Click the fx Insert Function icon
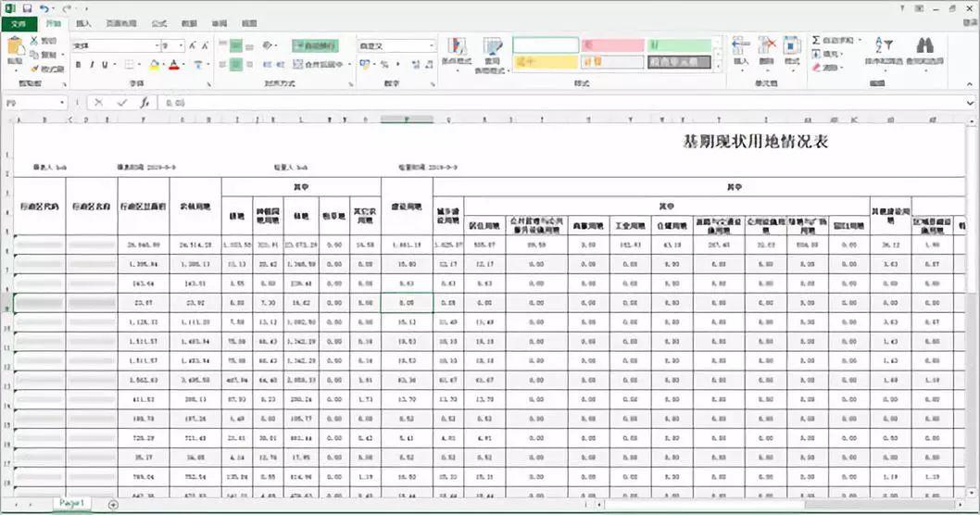This screenshot has width=980, height=515. point(144,103)
